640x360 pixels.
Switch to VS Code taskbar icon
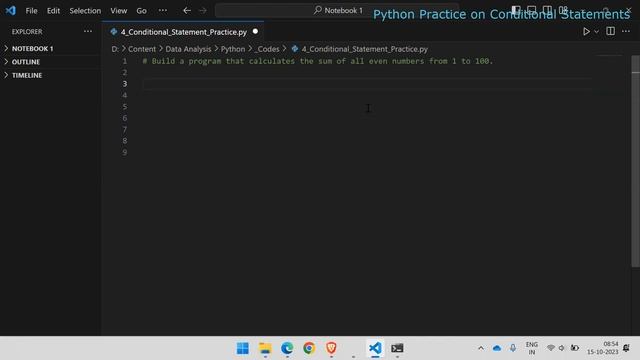click(x=375, y=348)
